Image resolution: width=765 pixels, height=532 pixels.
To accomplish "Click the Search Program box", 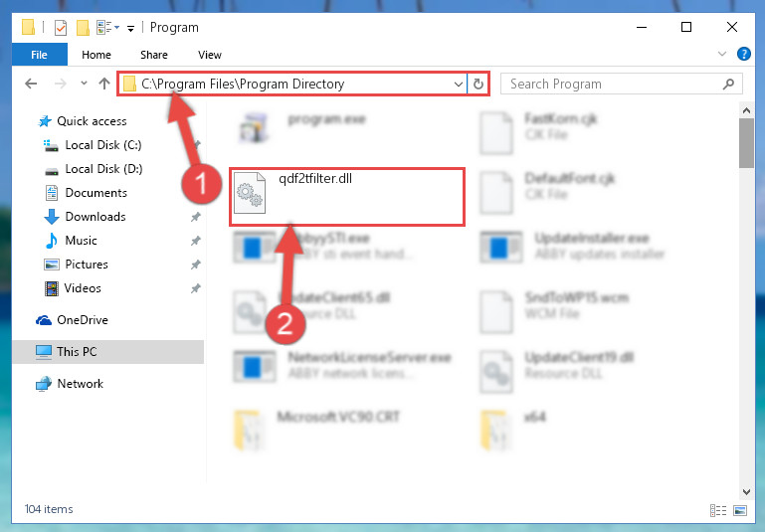I will click(622, 84).
